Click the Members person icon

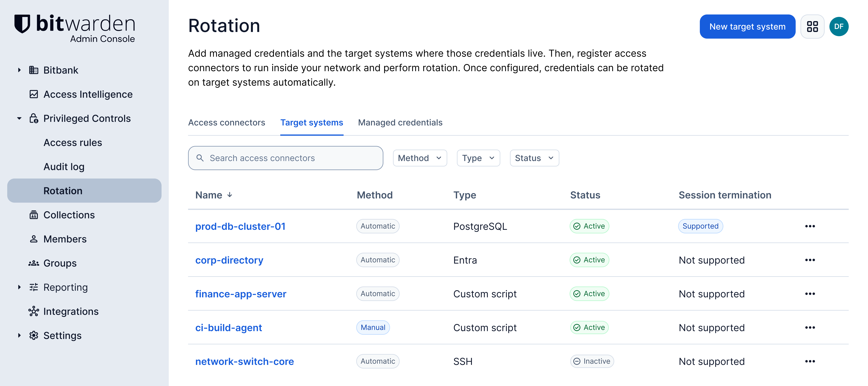coord(34,239)
